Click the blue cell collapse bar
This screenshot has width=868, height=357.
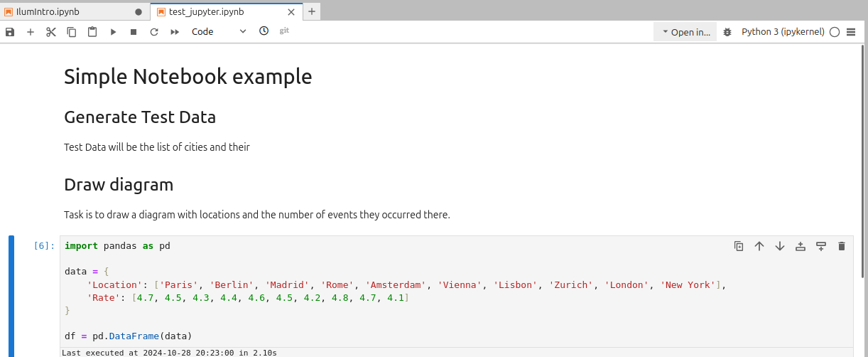point(11,296)
